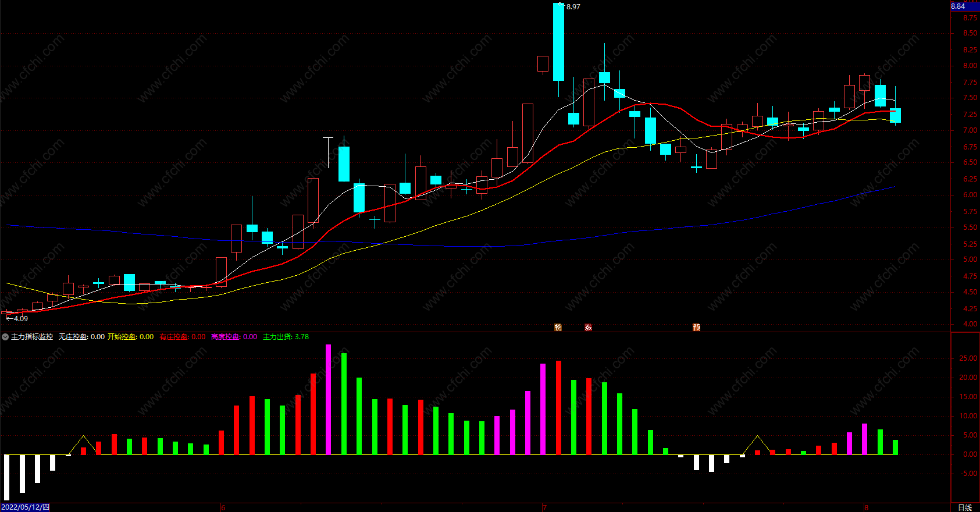This screenshot has height=512, width=980.
Task: Select the 无庄控盘: 0.00 readout
Action: point(81,337)
